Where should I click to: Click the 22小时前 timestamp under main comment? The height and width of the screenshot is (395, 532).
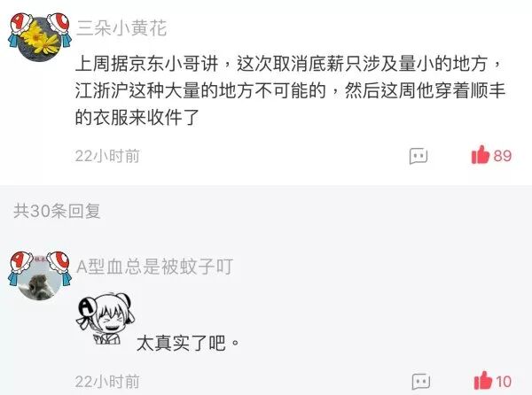[x=107, y=156]
